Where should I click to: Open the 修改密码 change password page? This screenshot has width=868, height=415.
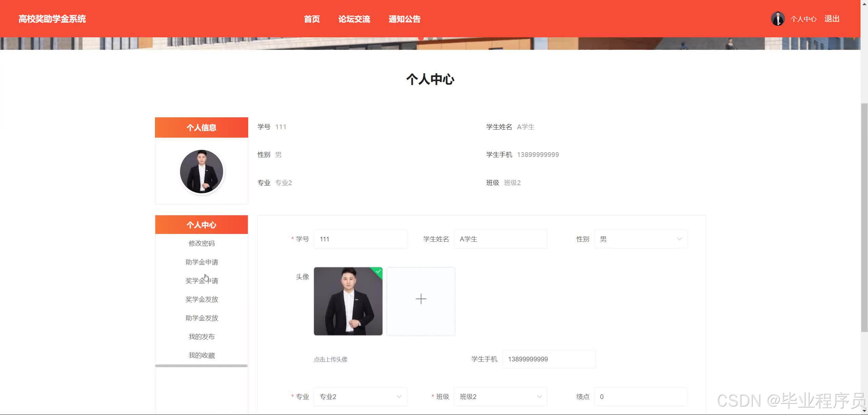(201, 243)
